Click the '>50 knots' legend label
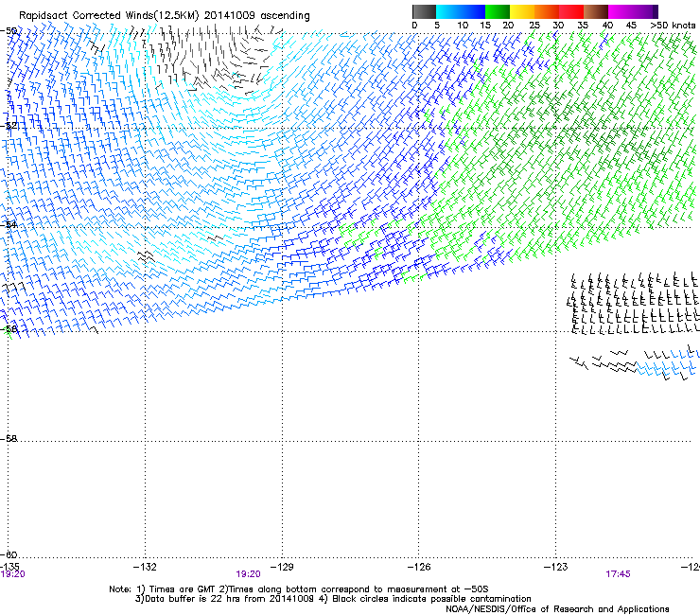 [673, 26]
